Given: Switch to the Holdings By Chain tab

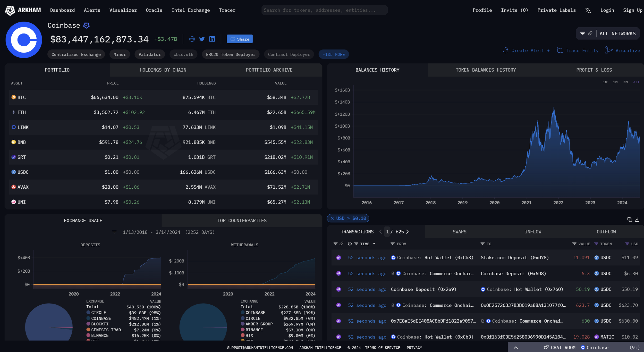Looking at the screenshot, I should pyautogui.click(x=163, y=70).
